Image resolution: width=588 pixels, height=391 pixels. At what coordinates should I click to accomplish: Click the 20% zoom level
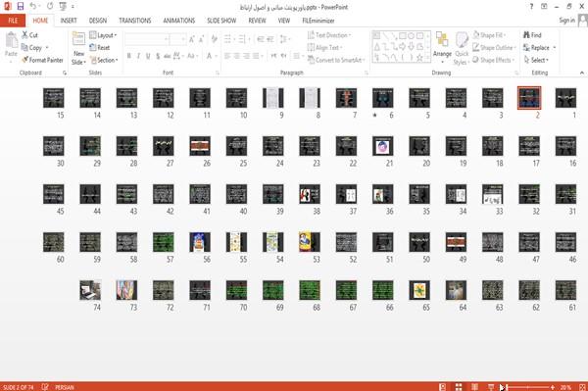pyautogui.click(x=565, y=387)
